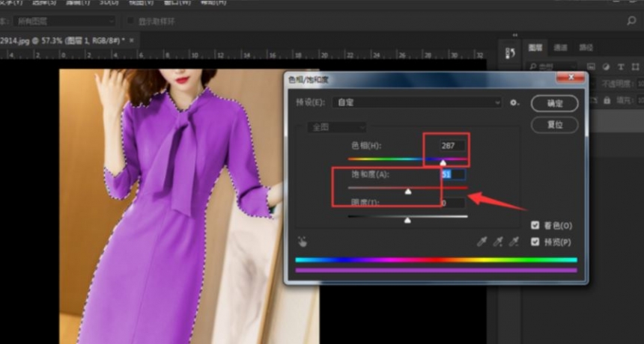Switch to the 通道 Channels tab
The width and height of the screenshot is (644, 344).
point(560,48)
